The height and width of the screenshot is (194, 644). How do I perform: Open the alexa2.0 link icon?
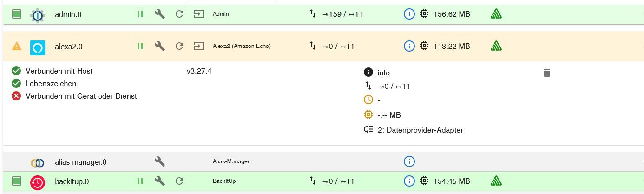(x=199, y=46)
